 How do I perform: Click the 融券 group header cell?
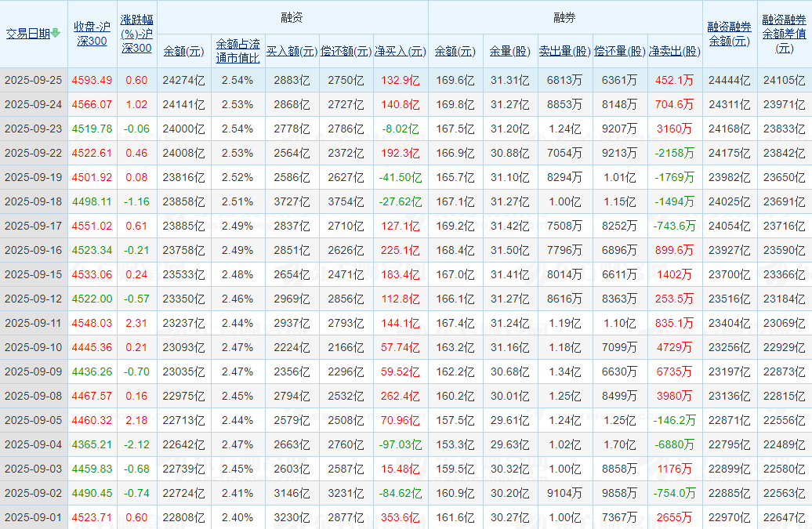tap(565, 17)
